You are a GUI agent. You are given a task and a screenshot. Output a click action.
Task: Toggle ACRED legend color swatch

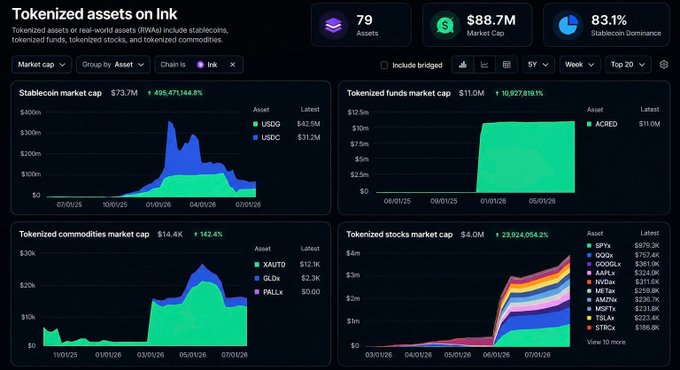(x=589, y=124)
